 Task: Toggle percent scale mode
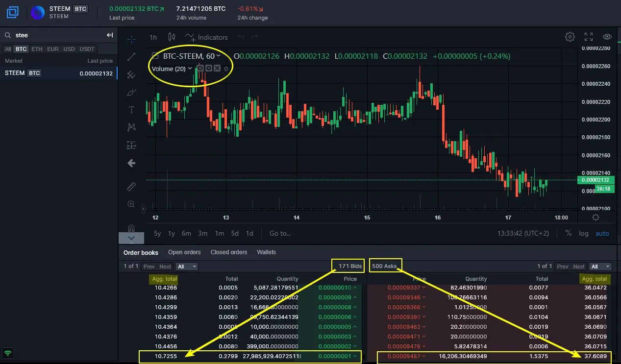568,233
